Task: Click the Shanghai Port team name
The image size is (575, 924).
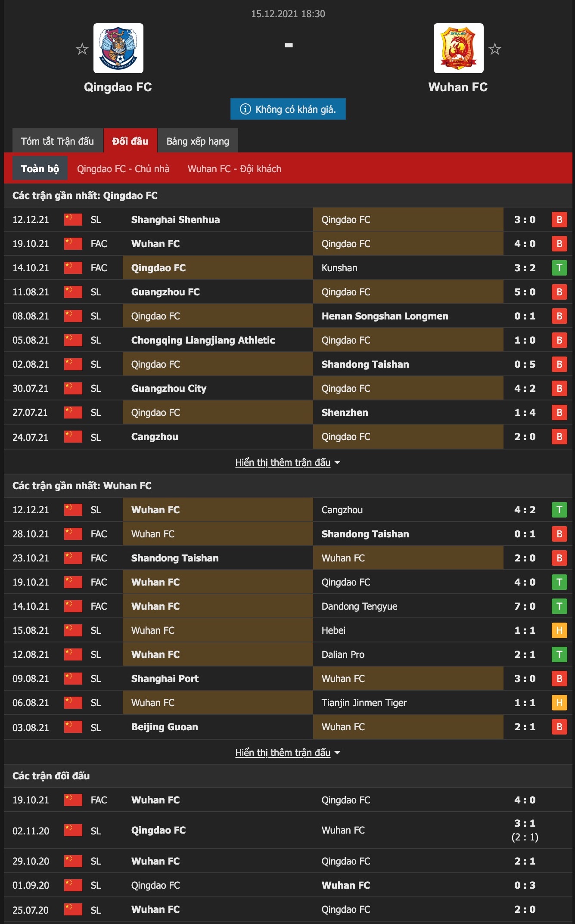Action: coord(165,679)
